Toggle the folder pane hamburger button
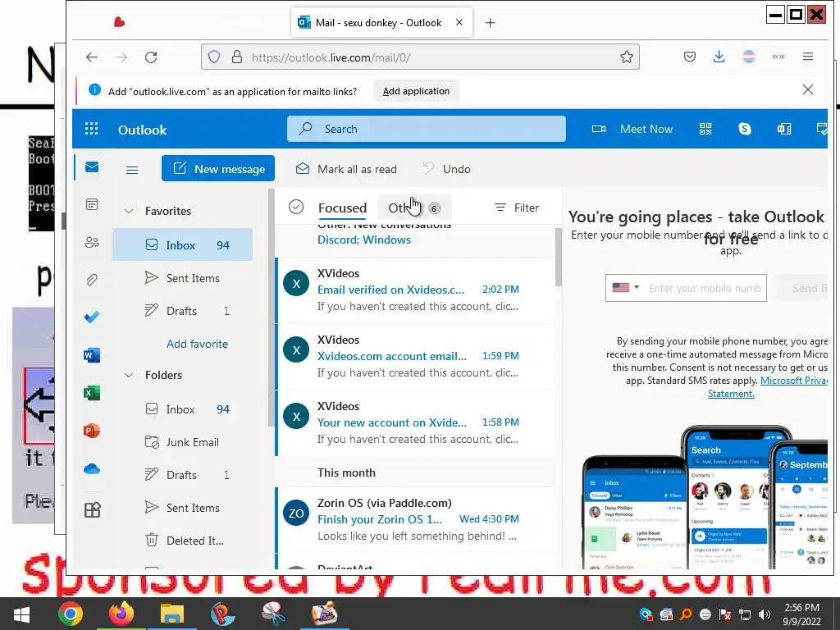This screenshot has height=630, width=840. (x=132, y=170)
